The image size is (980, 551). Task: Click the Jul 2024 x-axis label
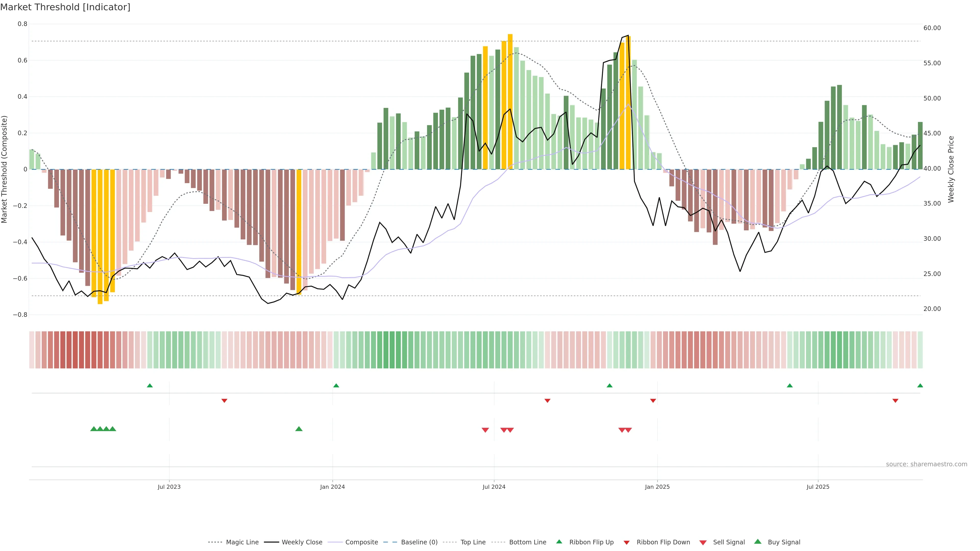tap(494, 487)
